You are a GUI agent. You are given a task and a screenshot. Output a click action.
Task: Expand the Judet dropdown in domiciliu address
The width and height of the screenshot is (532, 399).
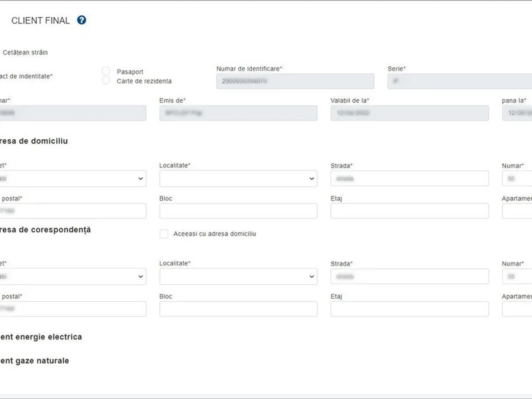pos(73,179)
